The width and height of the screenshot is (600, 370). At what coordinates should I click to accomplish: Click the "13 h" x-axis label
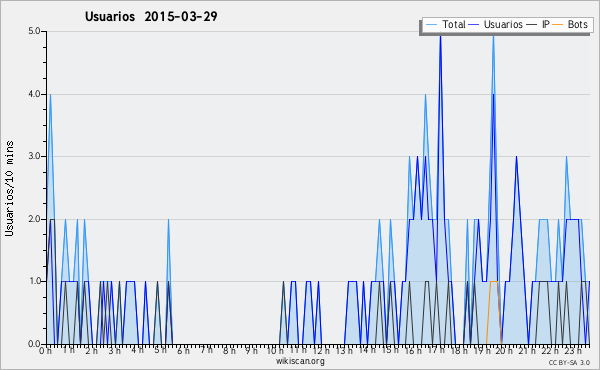pos(344,351)
